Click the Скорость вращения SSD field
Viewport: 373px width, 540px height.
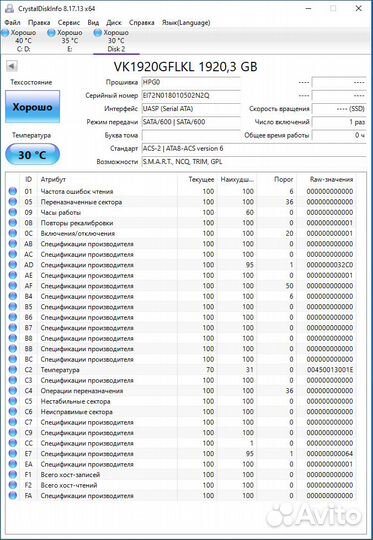point(339,109)
